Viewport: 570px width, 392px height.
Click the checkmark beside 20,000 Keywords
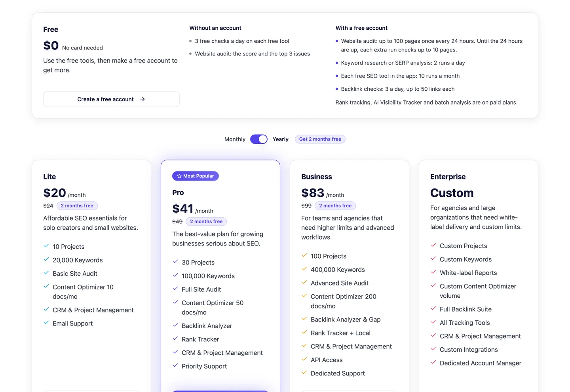point(46,260)
